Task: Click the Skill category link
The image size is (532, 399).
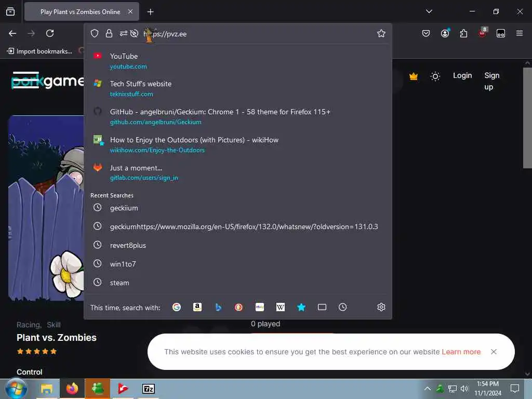Action: click(54, 325)
